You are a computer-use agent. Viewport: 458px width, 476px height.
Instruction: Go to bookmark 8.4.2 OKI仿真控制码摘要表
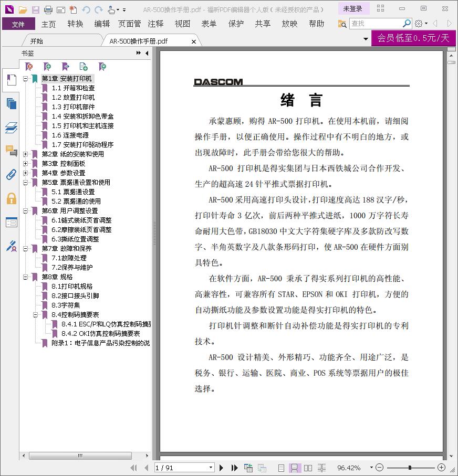[x=101, y=334]
